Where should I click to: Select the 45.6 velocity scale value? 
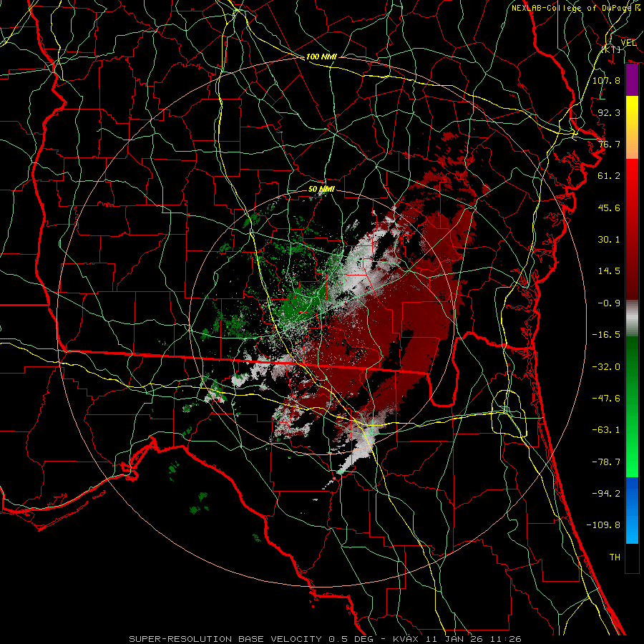tap(609, 208)
